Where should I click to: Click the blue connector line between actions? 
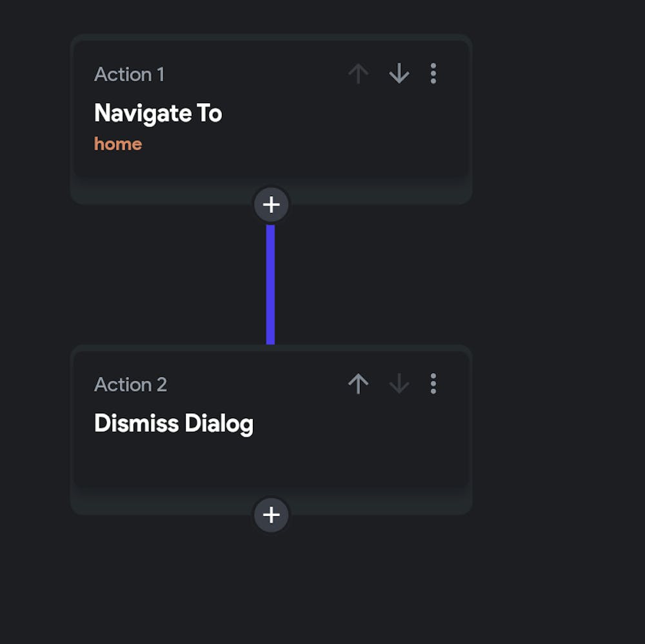pos(271,284)
